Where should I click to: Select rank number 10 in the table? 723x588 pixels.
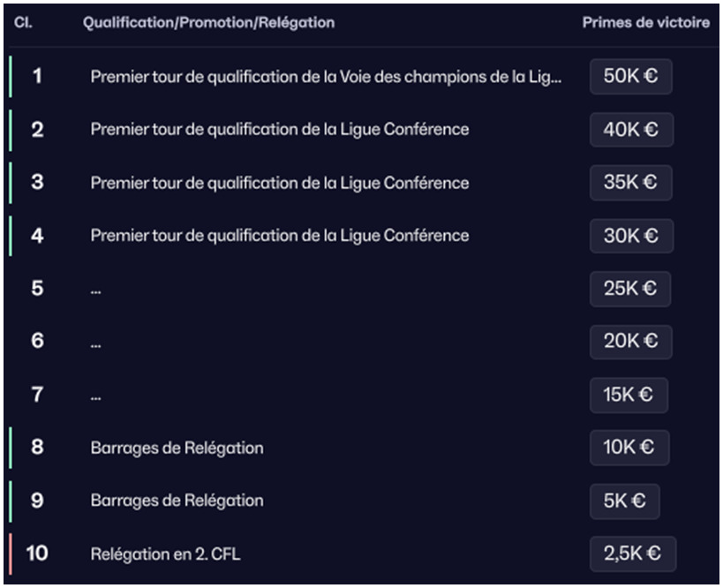(37, 554)
